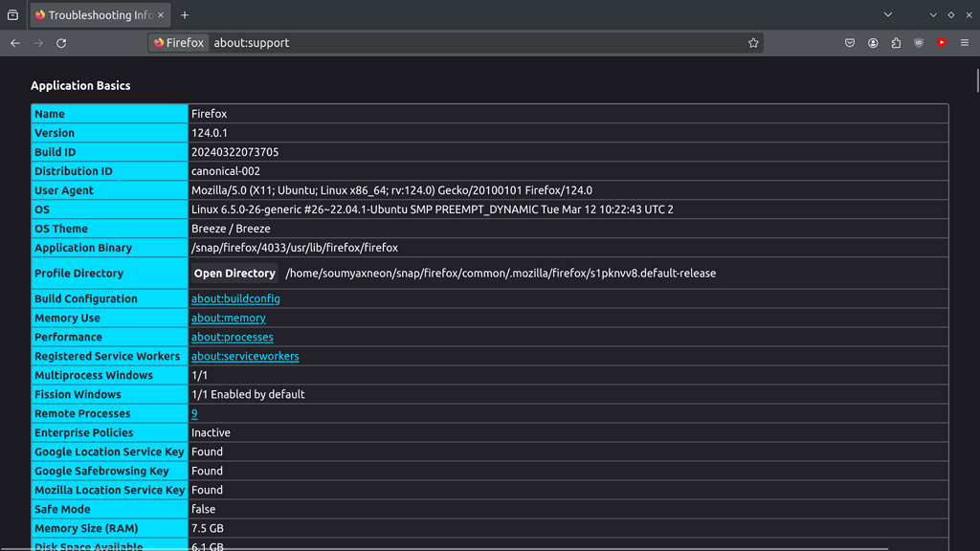This screenshot has width=980, height=551.
Task: Expand the chevron beside the window controls
Action: [931, 14]
